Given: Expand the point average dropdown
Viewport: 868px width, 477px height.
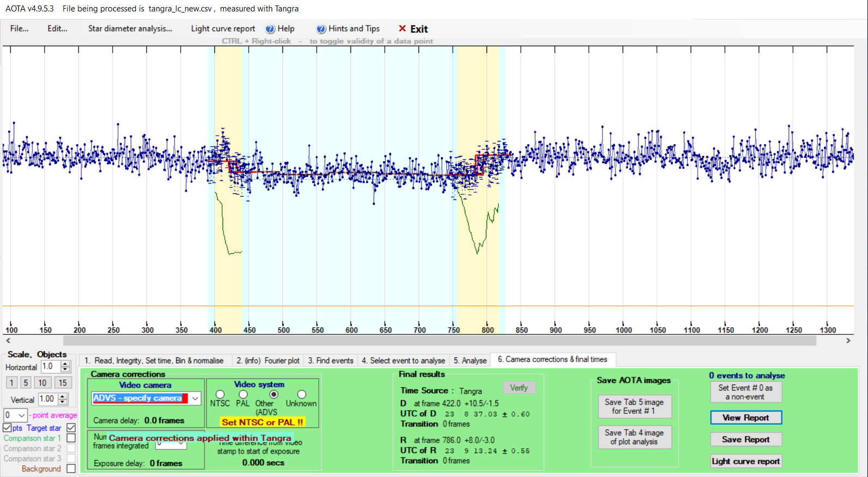Looking at the screenshot, I should click(x=21, y=415).
